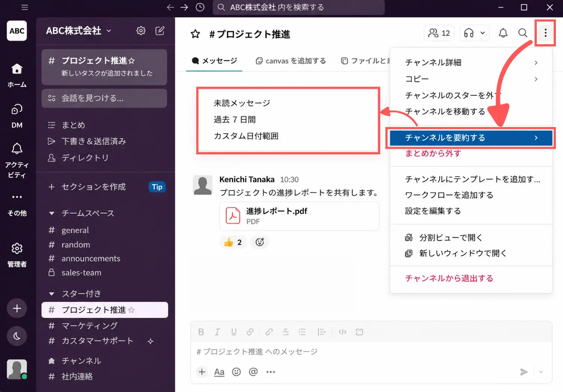This screenshot has width=563, height=392.
Task: Click the Tip badge
Action: point(157,187)
